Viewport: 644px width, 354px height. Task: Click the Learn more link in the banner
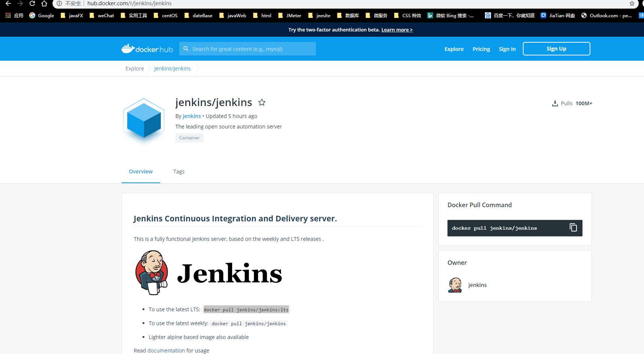pyautogui.click(x=397, y=30)
